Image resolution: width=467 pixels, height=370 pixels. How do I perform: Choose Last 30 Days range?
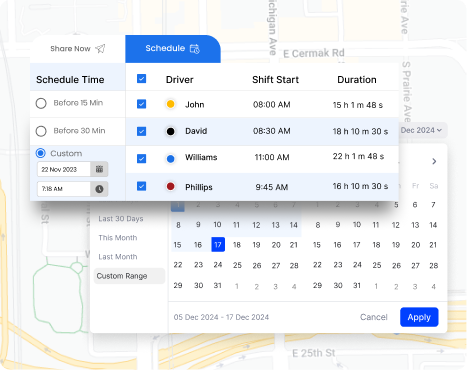click(121, 219)
